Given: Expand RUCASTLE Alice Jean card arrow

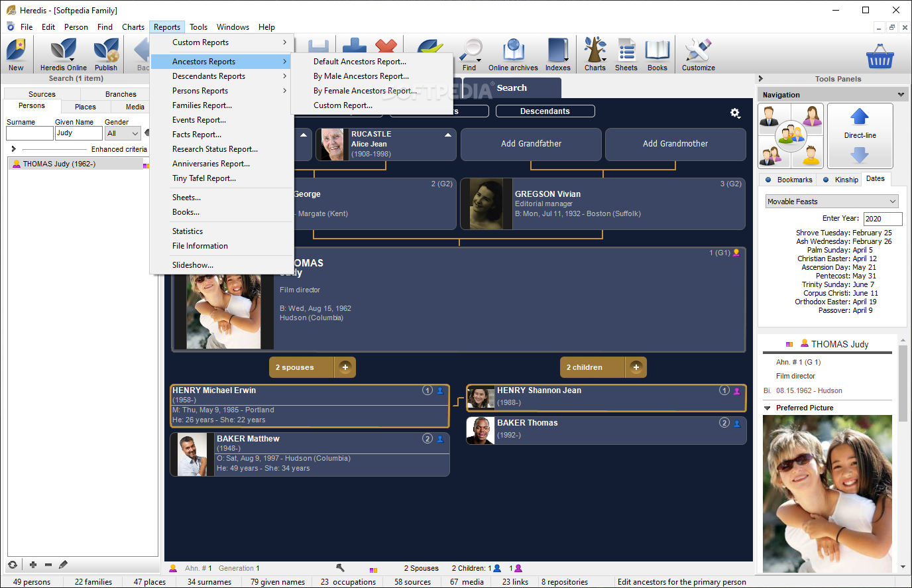Looking at the screenshot, I should 448,135.
